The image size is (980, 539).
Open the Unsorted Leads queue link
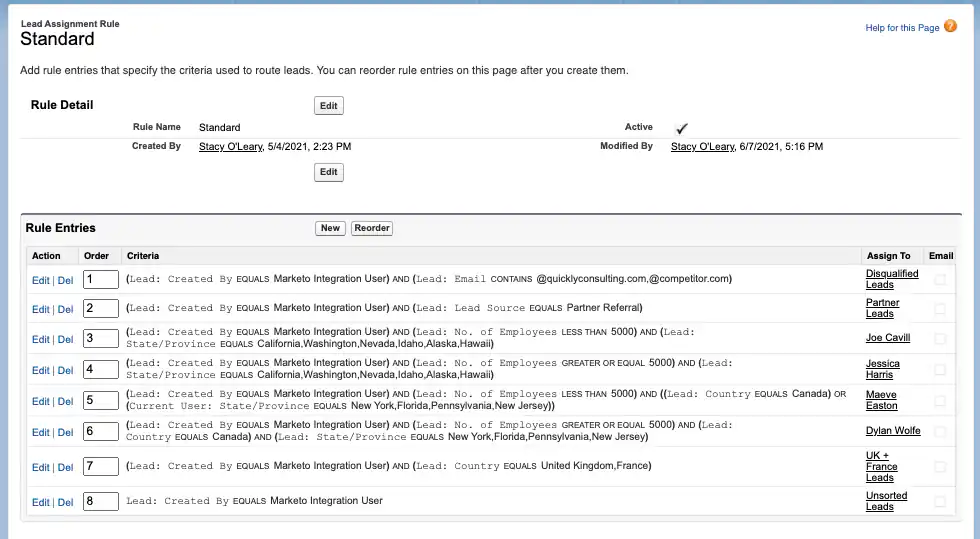(x=886, y=501)
